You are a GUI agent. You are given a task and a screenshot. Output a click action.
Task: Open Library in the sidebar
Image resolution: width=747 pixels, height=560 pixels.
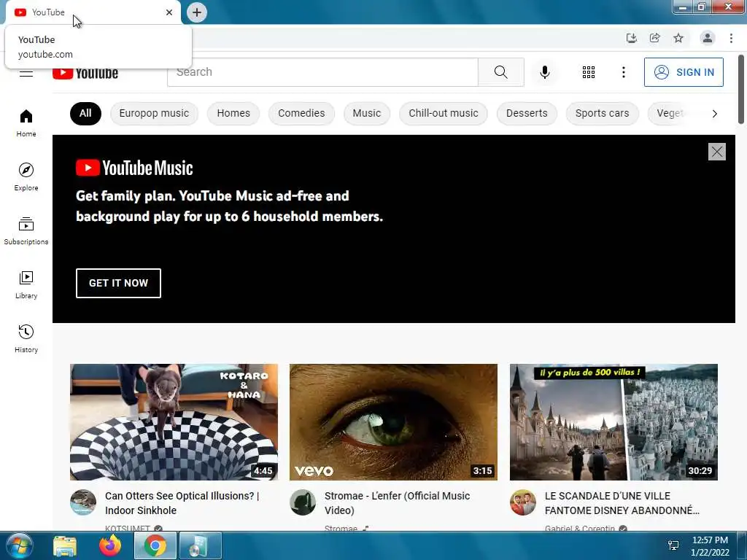point(26,285)
